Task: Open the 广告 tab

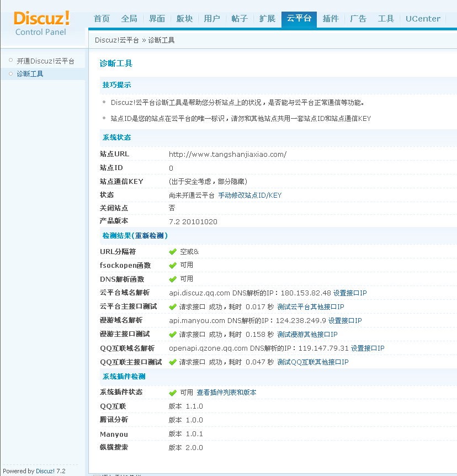Action: pos(358,19)
